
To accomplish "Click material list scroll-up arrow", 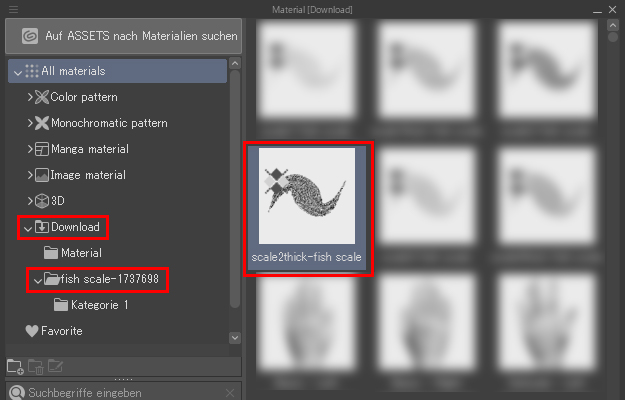I will click(613, 25).
